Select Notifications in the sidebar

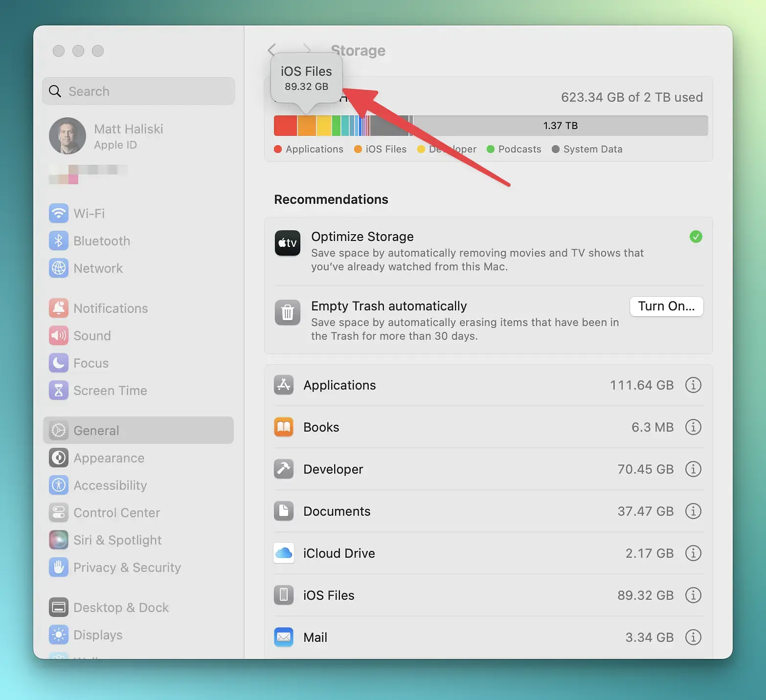(138, 308)
